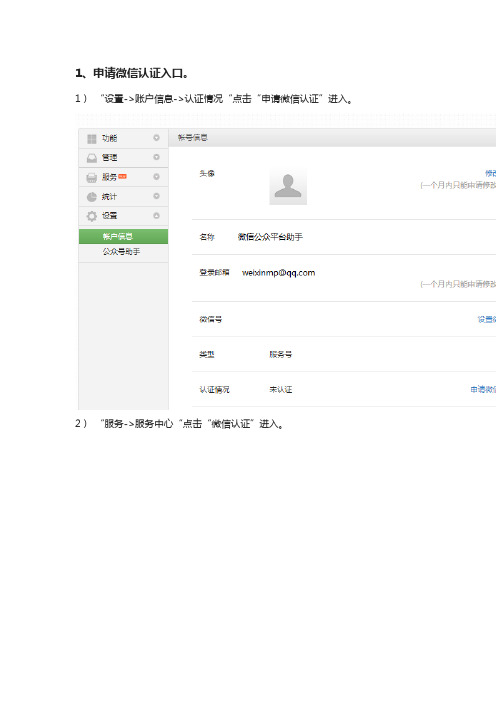Click the 申请微信认证 link in 认证情况 row
The height and width of the screenshot is (702, 496).
point(483,390)
